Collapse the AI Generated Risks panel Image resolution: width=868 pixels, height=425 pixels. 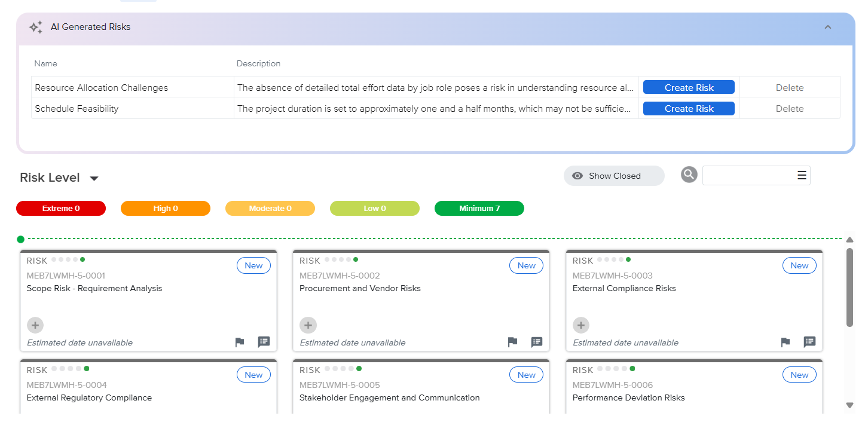pyautogui.click(x=828, y=27)
